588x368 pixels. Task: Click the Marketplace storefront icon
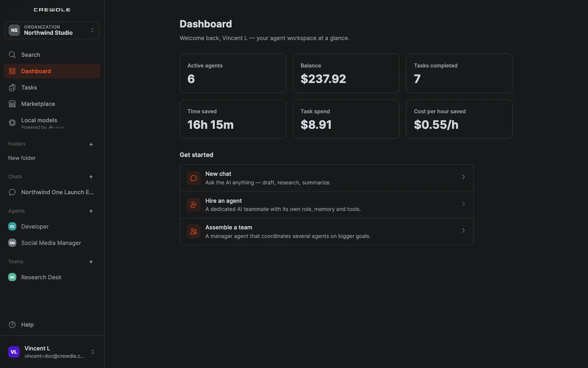12,104
